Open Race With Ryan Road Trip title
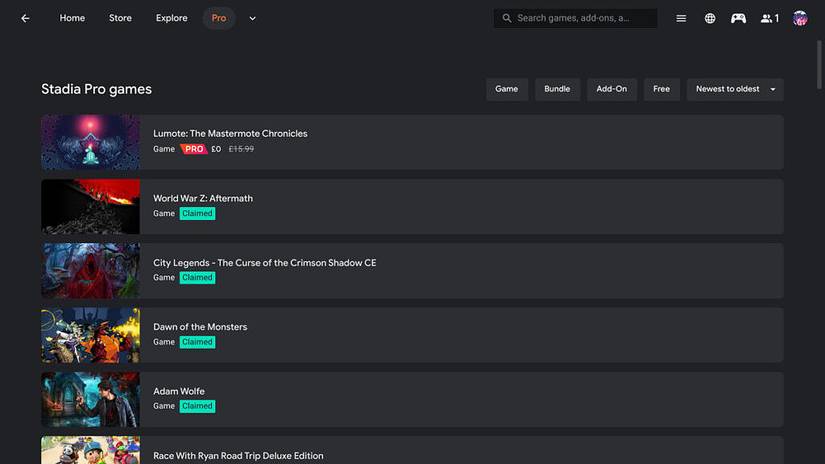825x464 pixels. (x=238, y=456)
